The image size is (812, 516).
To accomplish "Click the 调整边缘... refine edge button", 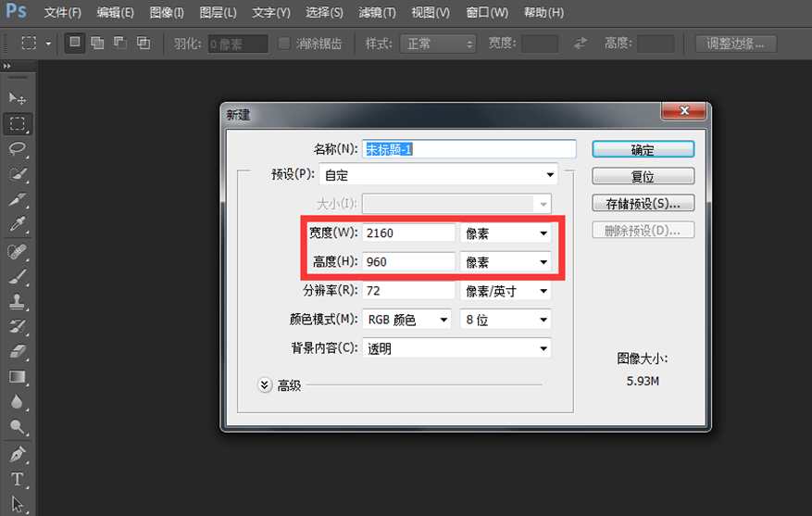I will tap(735, 44).
